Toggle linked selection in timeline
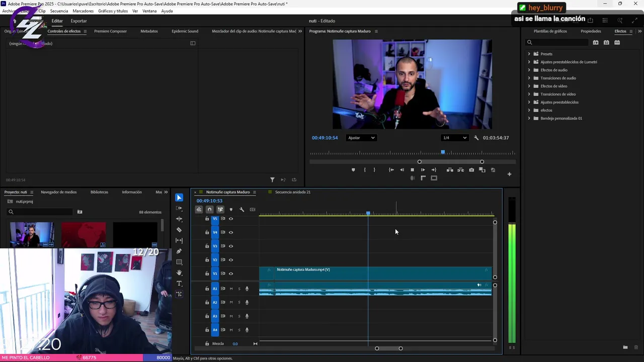The width and height of the screenshot is (644, 362). [x=220, y=210]
